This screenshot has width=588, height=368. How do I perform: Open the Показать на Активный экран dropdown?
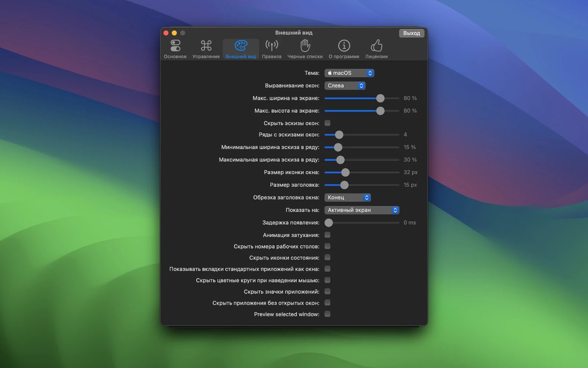pyautogui.click(x=362, y=210)
